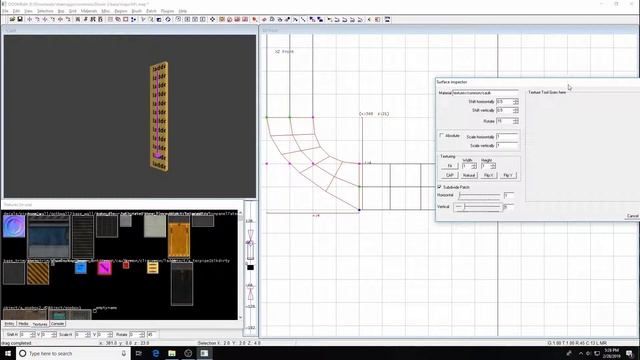The image size is (640, 360).
Task: Click Cancel in the Surface inspector
Action: click(x=632, y=216)
